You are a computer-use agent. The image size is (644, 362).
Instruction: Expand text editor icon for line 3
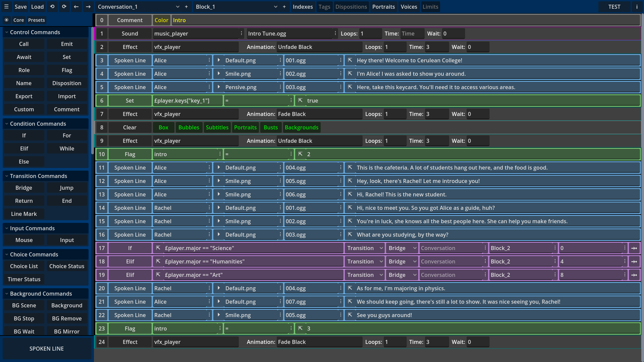pyautogui.click(x=350, y=60)
